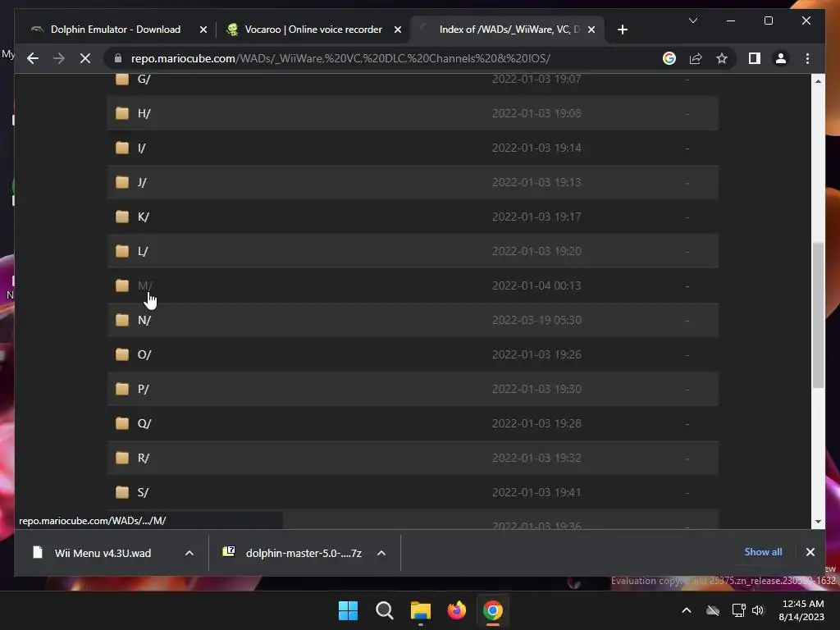Click the folder icon beside H/

(122, 113)
